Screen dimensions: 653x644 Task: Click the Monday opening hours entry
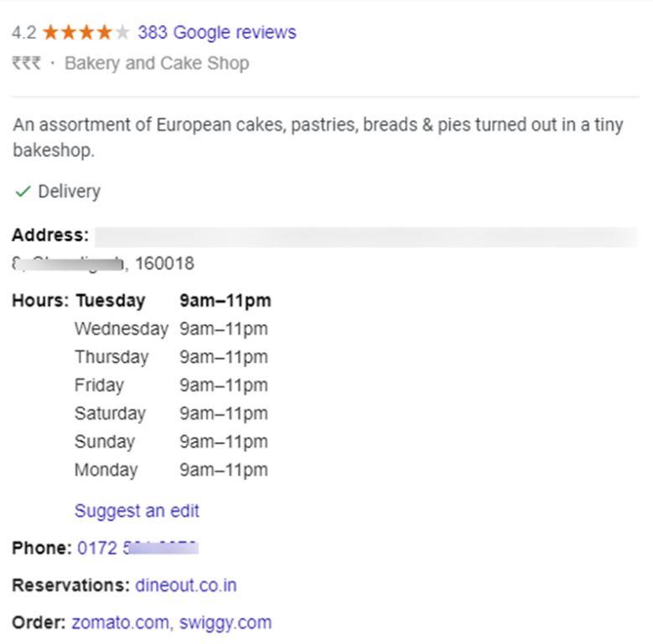171,470
